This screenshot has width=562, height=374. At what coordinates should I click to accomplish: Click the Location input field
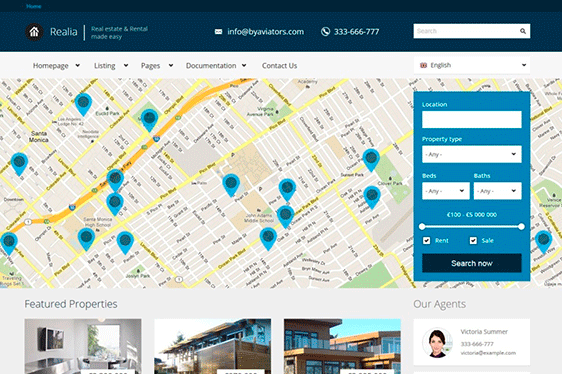tap(472, 119)
